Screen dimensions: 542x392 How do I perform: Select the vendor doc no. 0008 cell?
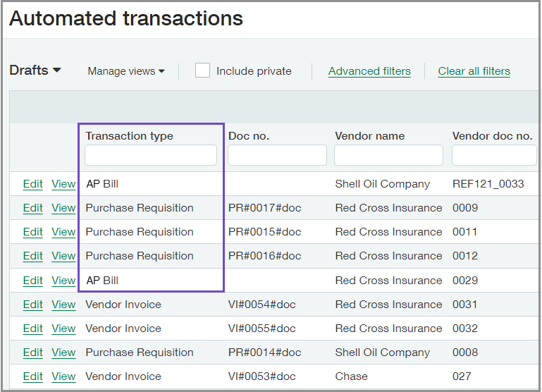(x=465, y=353)
